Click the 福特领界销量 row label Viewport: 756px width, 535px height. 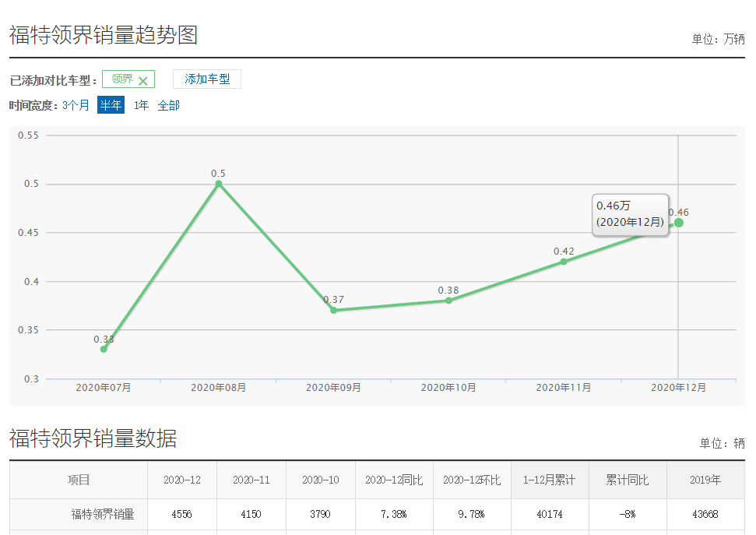pyautogui.click(x=103, y=514)
